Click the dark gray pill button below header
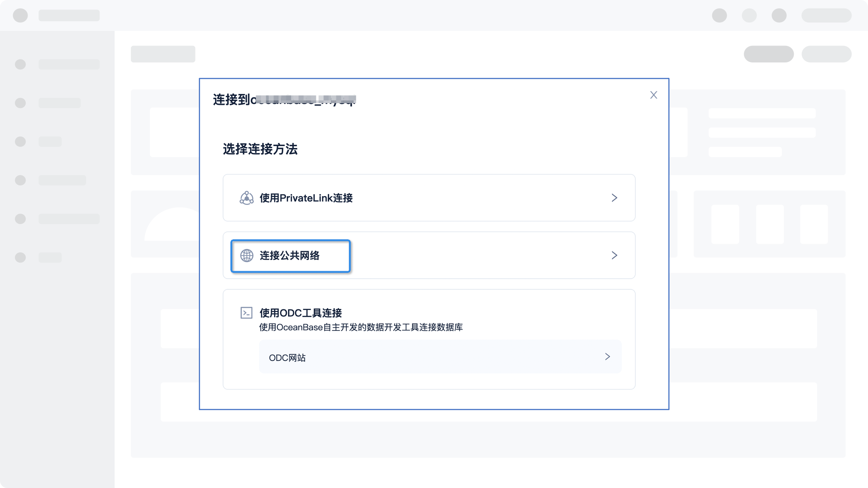The width and height of the screenshot is (868, 488). (768, 54)
